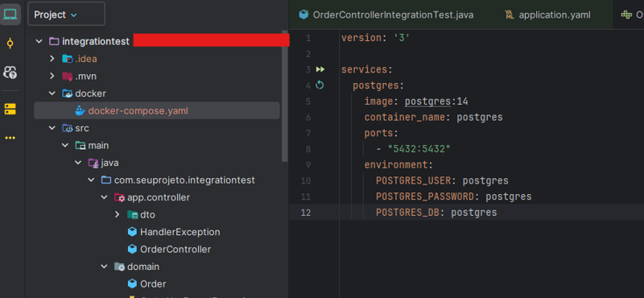The width and height of the screenshot is (644, 298).
Task: Open the yellow Services sidebar icon
Action: [x=10, y=109]
